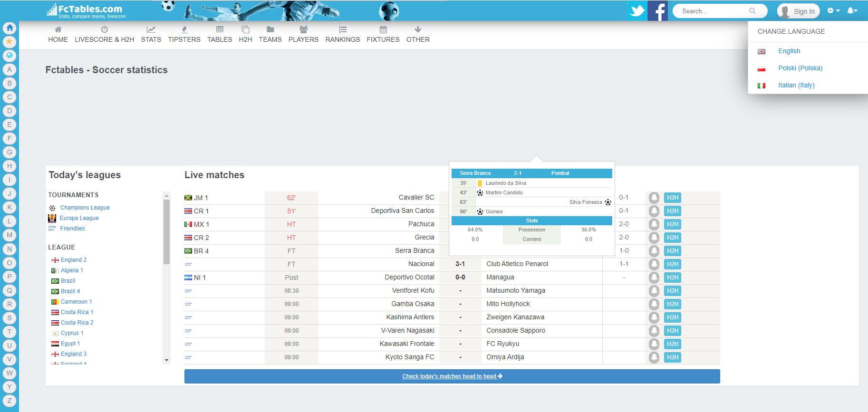Screen dimensions: 868x412
Task: Click the home icon in left sidebar
Action: pos(10,28)
